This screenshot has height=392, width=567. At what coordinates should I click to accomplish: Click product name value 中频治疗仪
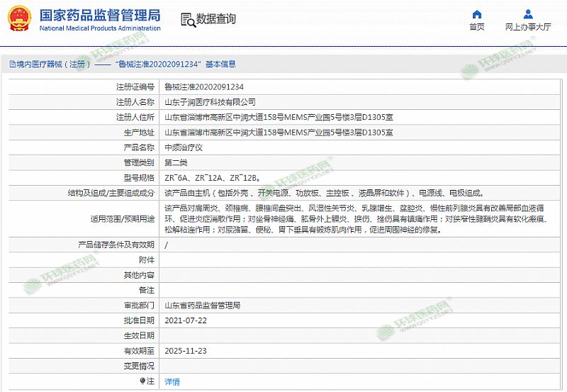pos(184,147)
